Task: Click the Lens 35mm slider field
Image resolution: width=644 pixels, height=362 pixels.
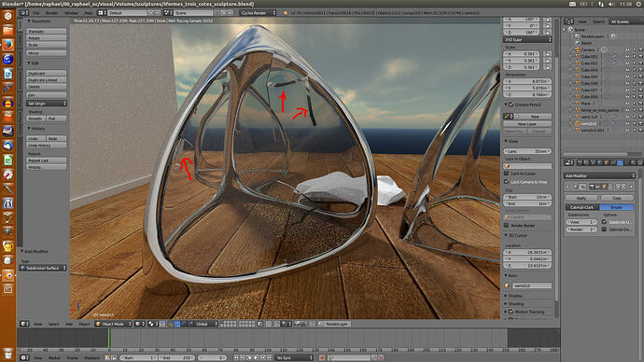Action: [x=527, y=151]
